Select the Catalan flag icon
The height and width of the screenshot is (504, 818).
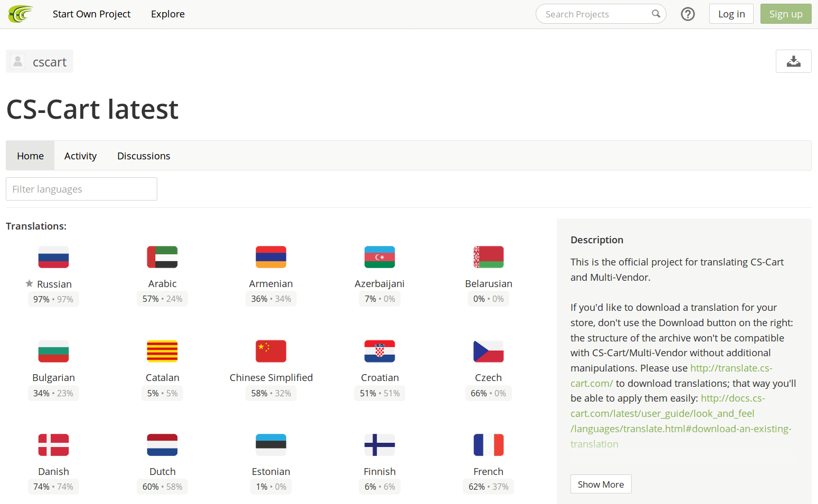pos(162,351)
